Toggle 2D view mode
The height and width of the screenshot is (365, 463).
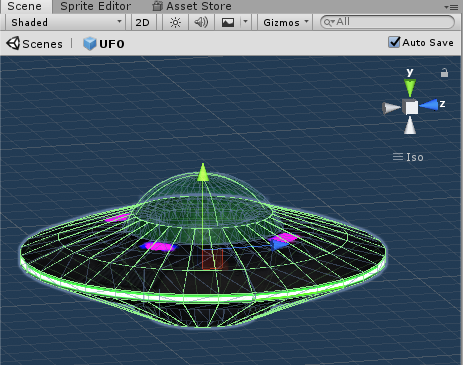(143, 22)
